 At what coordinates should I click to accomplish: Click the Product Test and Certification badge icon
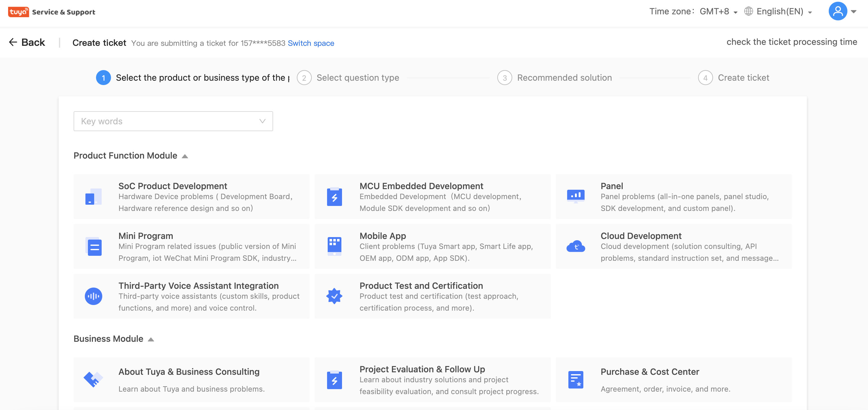pos(334,296)
